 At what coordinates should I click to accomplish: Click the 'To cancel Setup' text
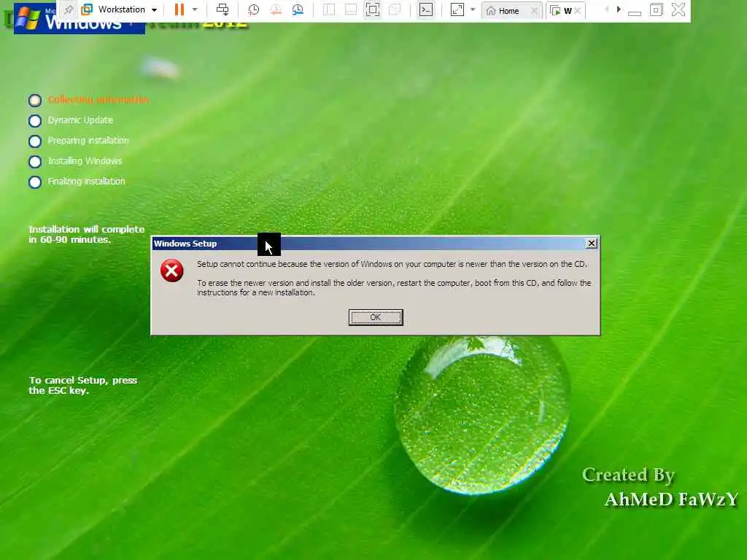(83, 385)
